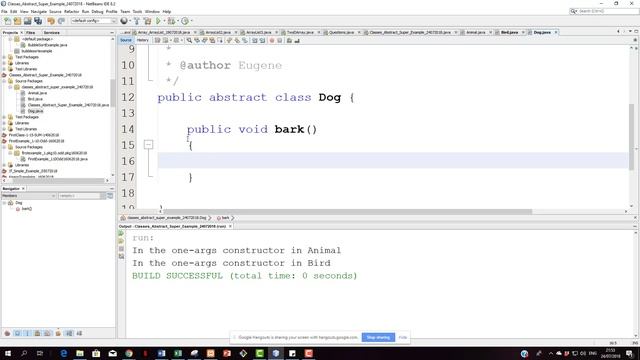640x360 pixels.
Task: Click the Build Project hammer icon
Action: (x=137, y=21)
